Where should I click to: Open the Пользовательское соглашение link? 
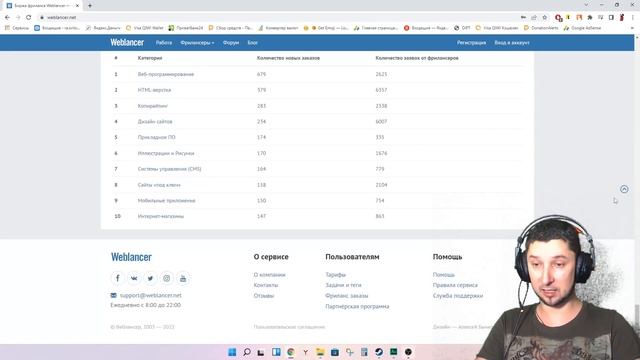click(x=289, y=327)
